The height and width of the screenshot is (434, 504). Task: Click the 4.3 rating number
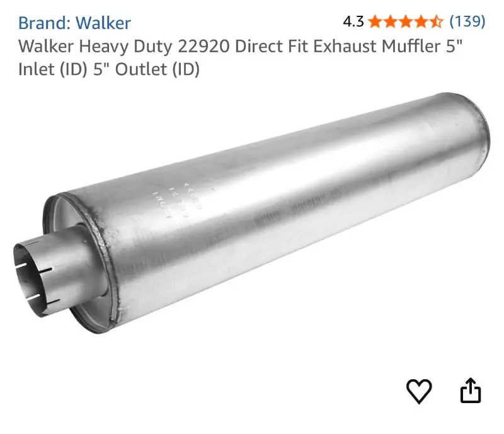pyautogui.click(x=353, y=22)
